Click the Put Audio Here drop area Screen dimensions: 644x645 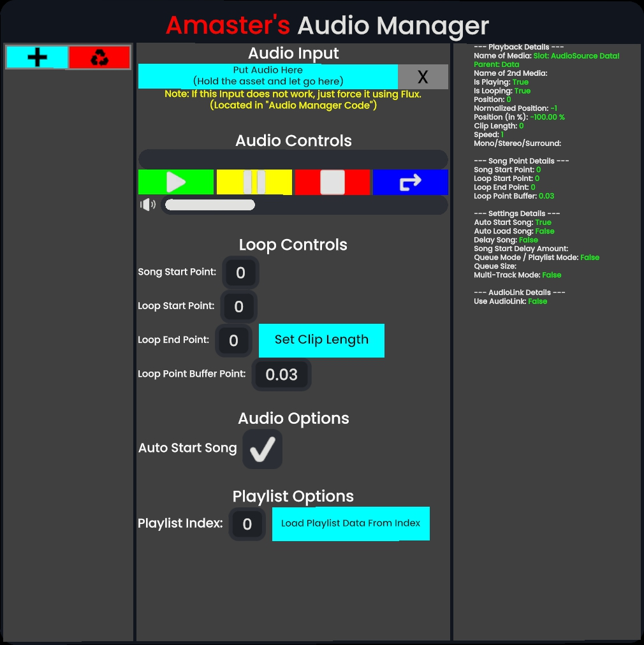pyautogui.click(x=268, y=76)
